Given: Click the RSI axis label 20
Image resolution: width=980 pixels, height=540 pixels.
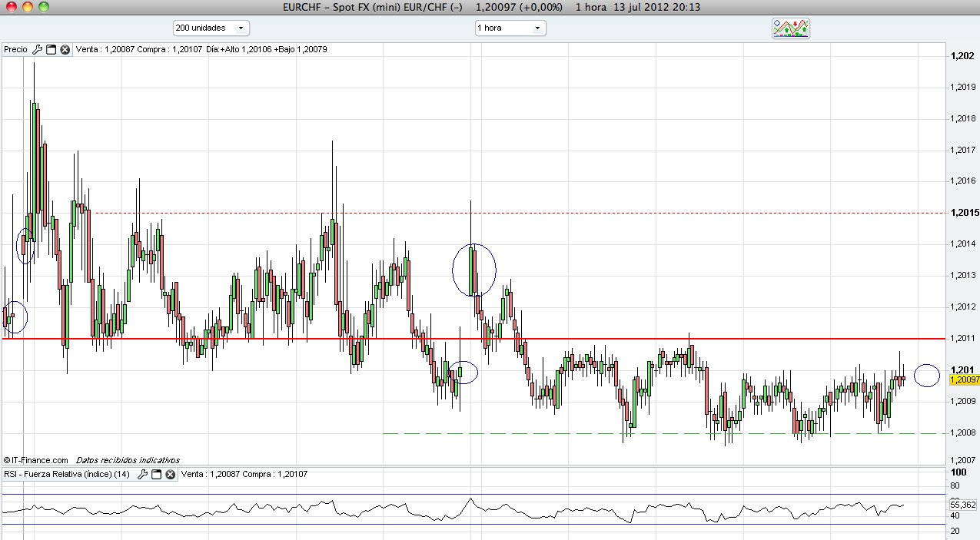Looking at the screenshot, I should point(956,531).
